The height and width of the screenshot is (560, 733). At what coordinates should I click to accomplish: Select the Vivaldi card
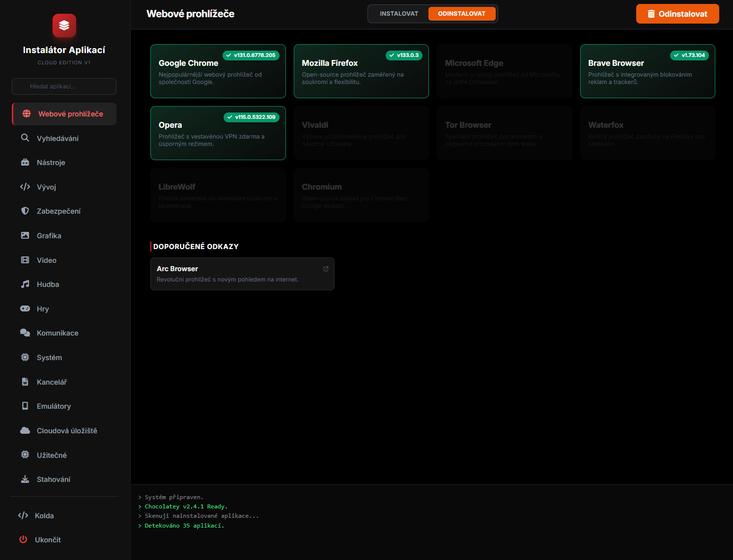click(x=361, y=133)
